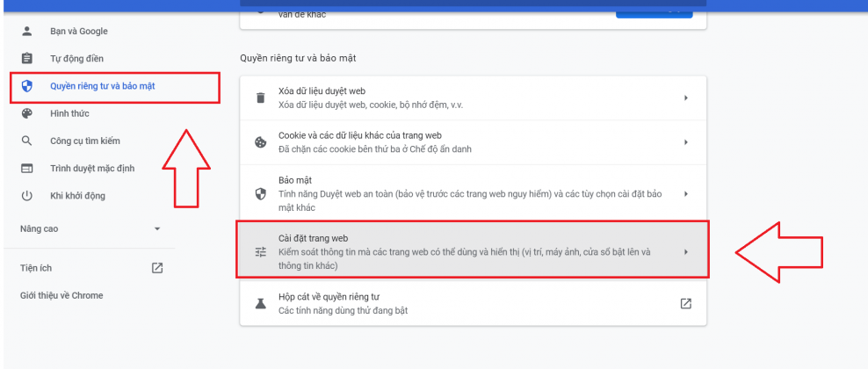Click the magnifier icon for Công cụ tìm kiếm
Image resolution: width=868 pixels, height=369 pixels.
point(26,141)
